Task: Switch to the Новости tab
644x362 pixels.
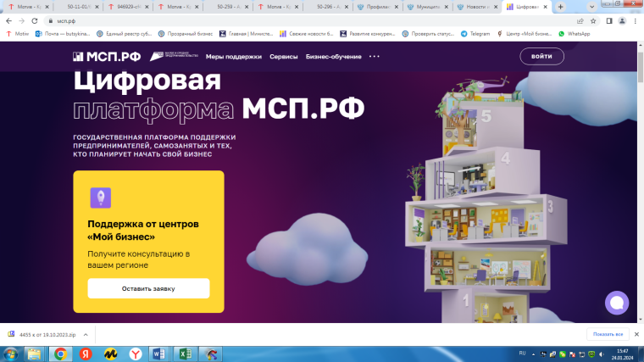Action: pyautogui.click(x=477, y=7)
